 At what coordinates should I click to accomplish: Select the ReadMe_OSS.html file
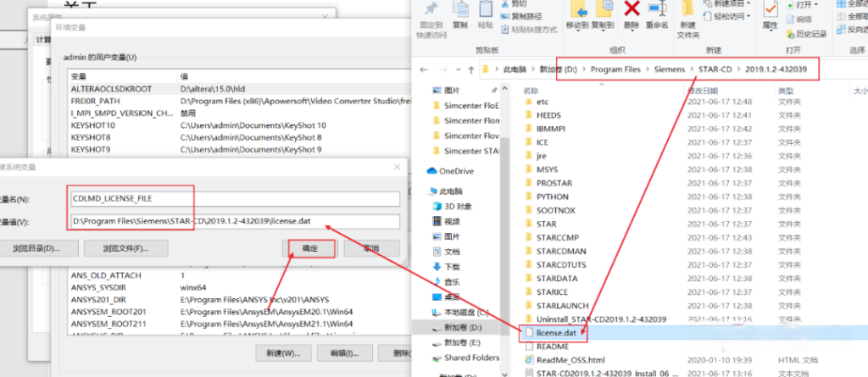570,360
